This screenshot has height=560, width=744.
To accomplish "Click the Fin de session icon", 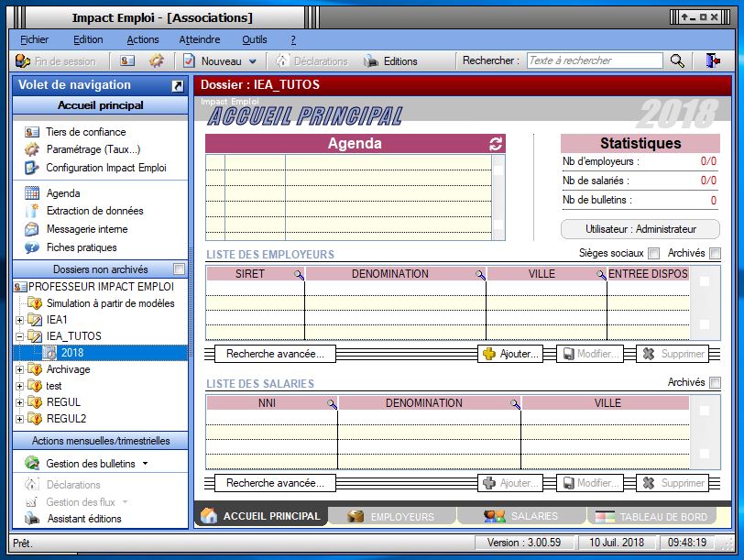I will pos(23,60).
